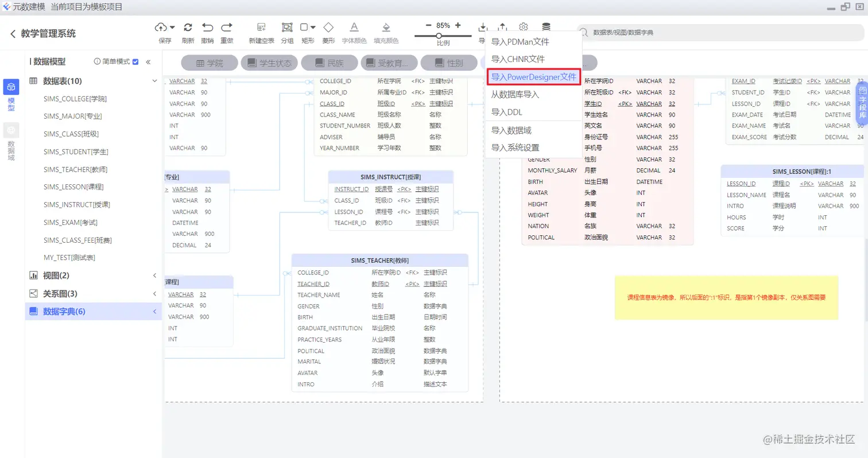The height and width of the screenshot is (458, 868).
Task: Open the 性别 tab above the canvas
Action: tap(449, 63)
